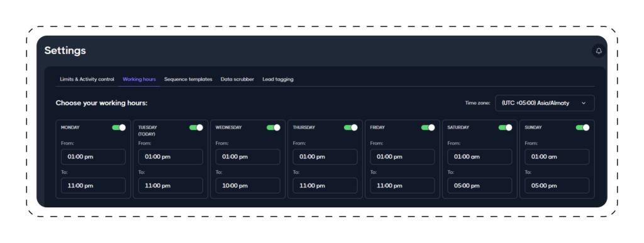Set Thursday From time field
The image size is (644, 243).
coord(325,156)
